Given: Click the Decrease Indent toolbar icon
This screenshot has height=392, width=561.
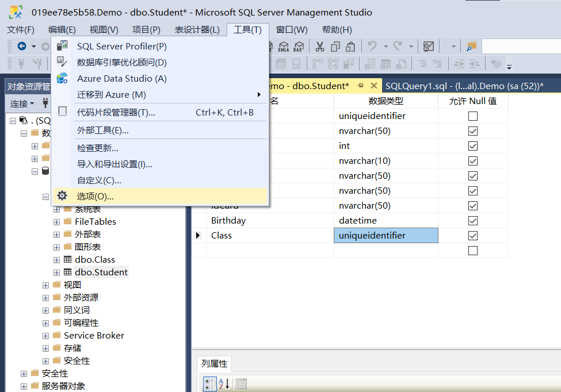Looking at the screenshot, I should [x=459, y=64].
